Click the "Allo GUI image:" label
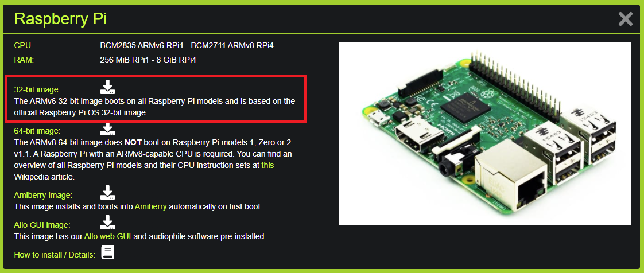This screenshot has height=273, width=644. pos(42,225)
